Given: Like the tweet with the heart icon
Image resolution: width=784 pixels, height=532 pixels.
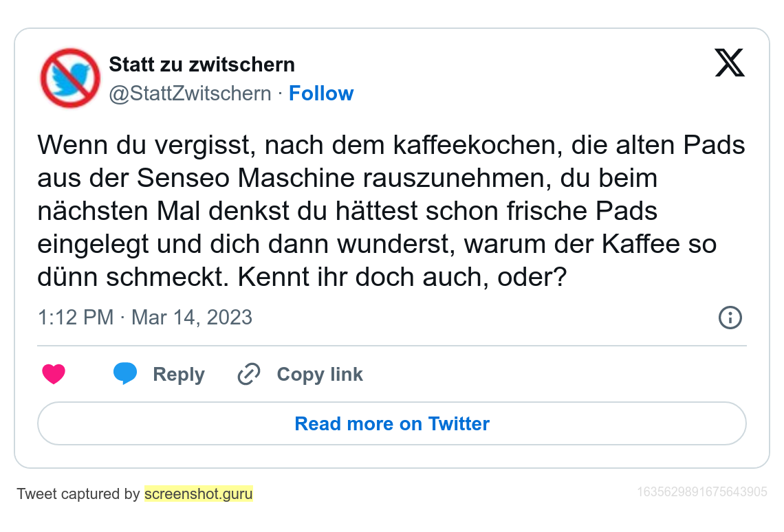Looking at the screenshot, I should [54, 374].
